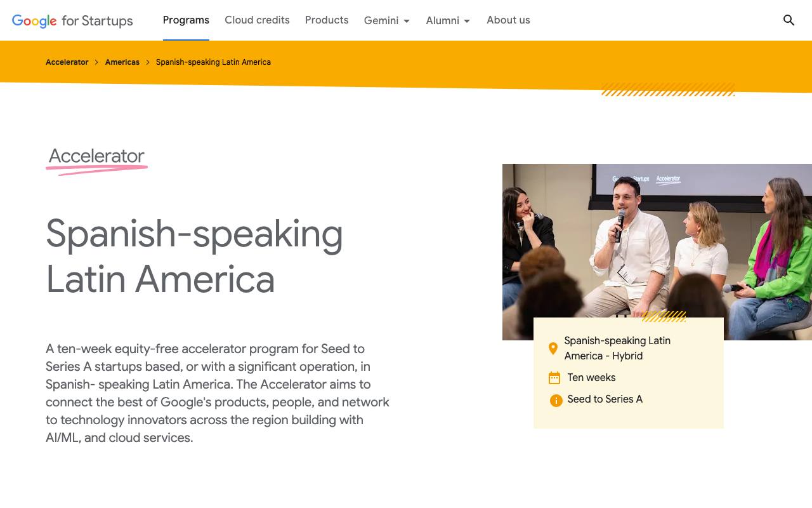Image resolution: width=812 pixels, height=508 pixels.
Task: Click the ten-week program description paragraph
Action: [x=218, y=393]
